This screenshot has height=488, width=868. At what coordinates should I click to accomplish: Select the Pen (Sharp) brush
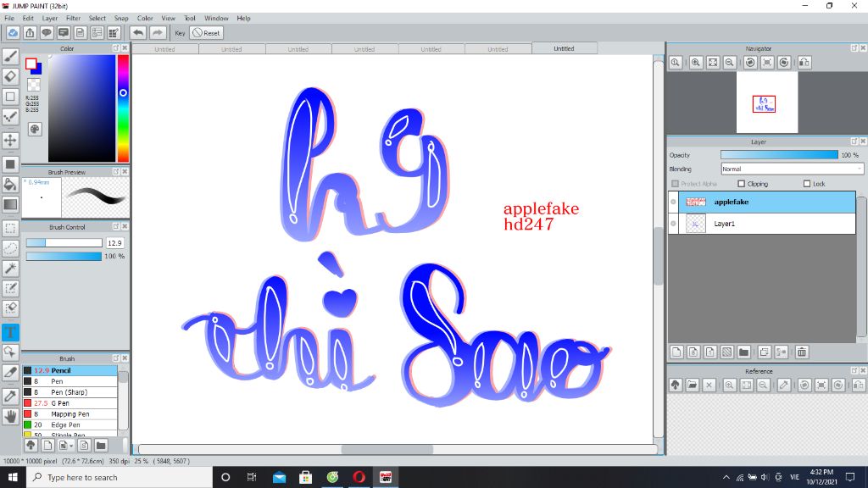70,392
